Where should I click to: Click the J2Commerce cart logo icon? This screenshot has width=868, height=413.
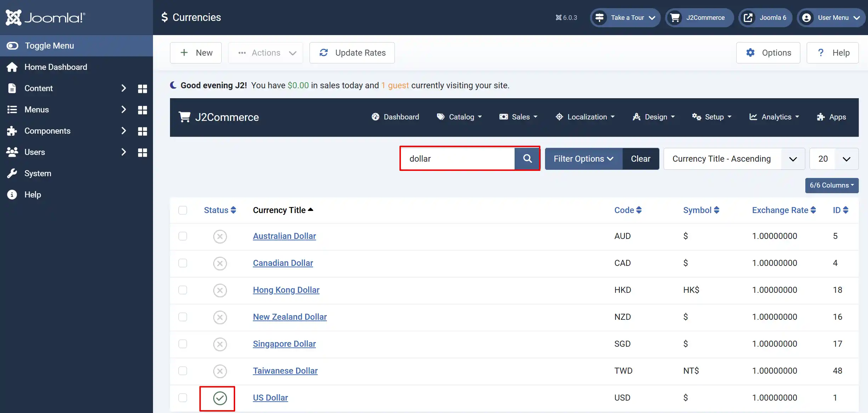tap(185, 117)
